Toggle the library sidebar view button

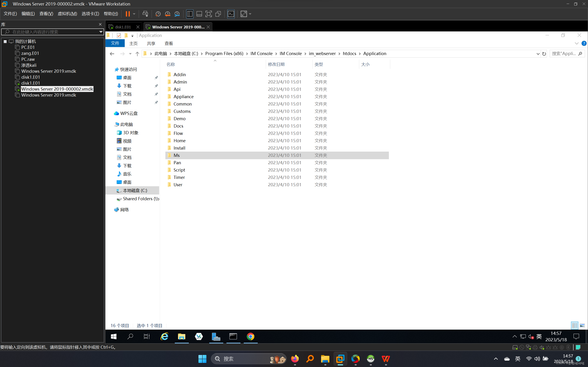pyautogui.click(x=189, y=14)
